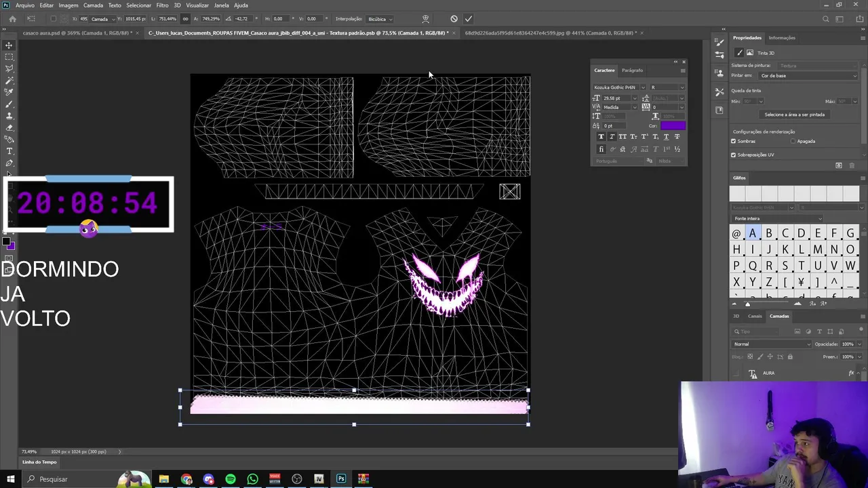Open font size dropdown 29,58 pt
This screenshot has height=488, width=868.
click(635, 98)
